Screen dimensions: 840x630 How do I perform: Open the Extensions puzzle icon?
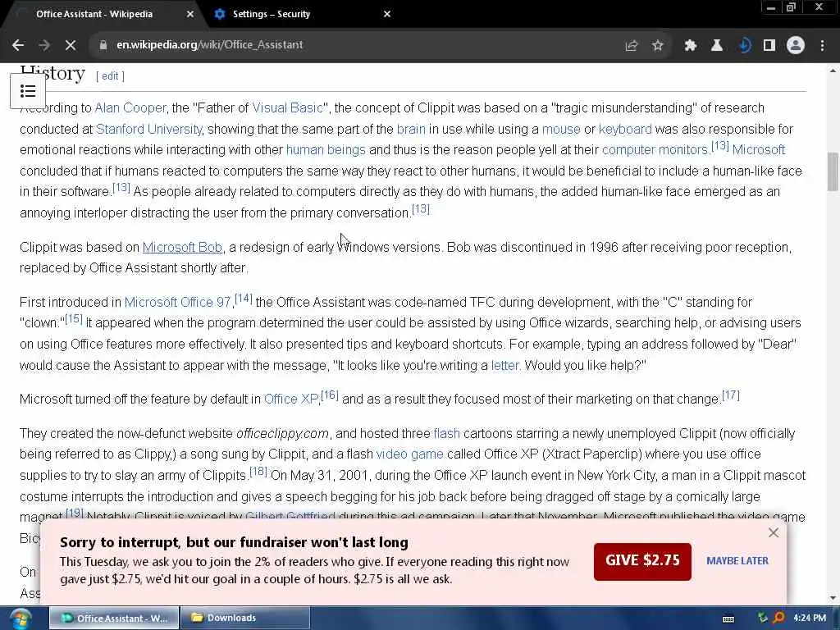691,46
